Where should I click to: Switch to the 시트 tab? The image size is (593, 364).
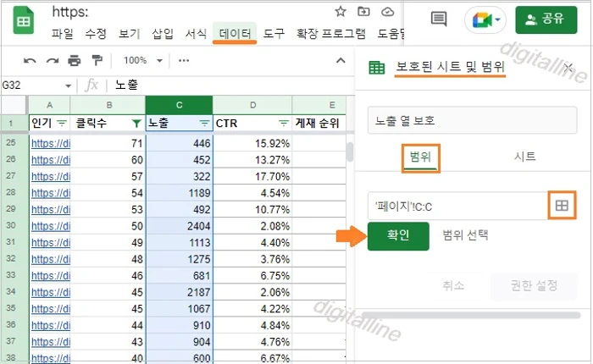point(524,157)
